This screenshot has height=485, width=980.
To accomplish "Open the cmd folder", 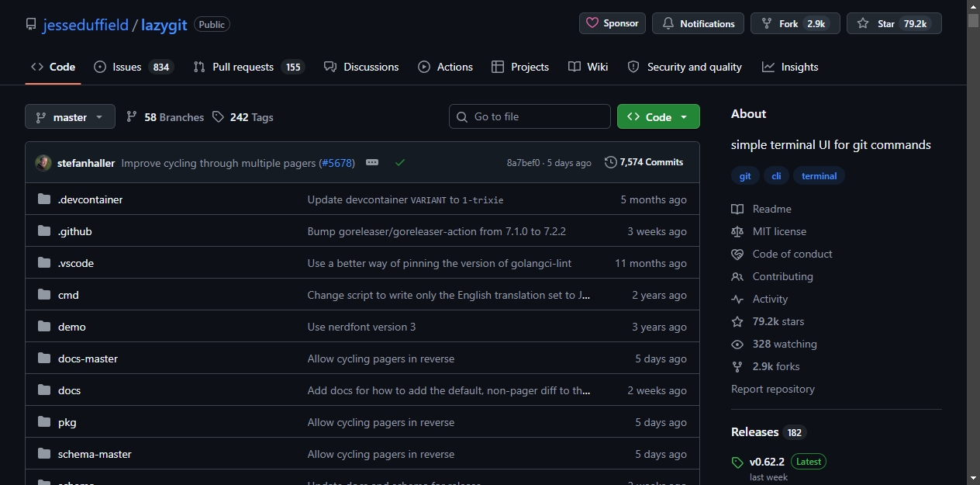I will coord(68,295).
